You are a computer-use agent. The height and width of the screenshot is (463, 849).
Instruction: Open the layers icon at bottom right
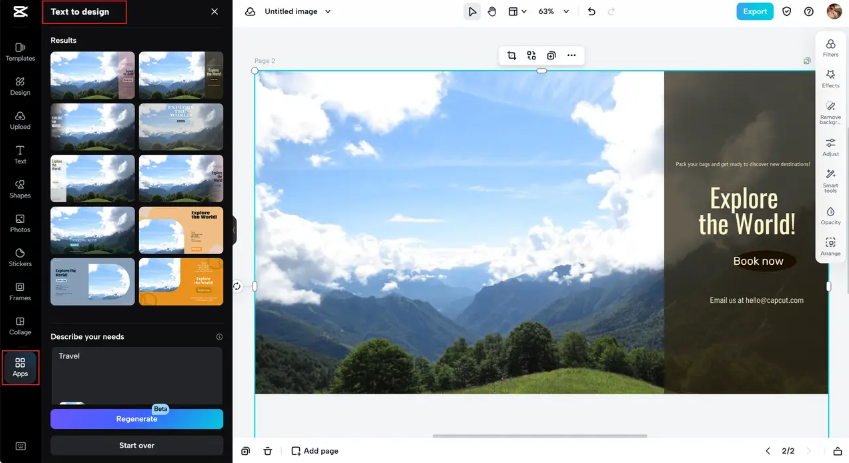coord(837,451)
